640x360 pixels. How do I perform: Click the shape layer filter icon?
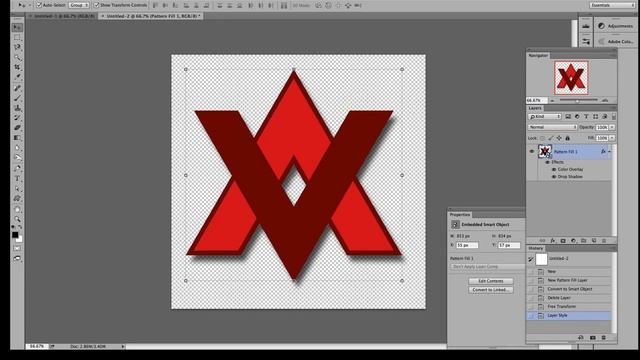coord(596,117)
